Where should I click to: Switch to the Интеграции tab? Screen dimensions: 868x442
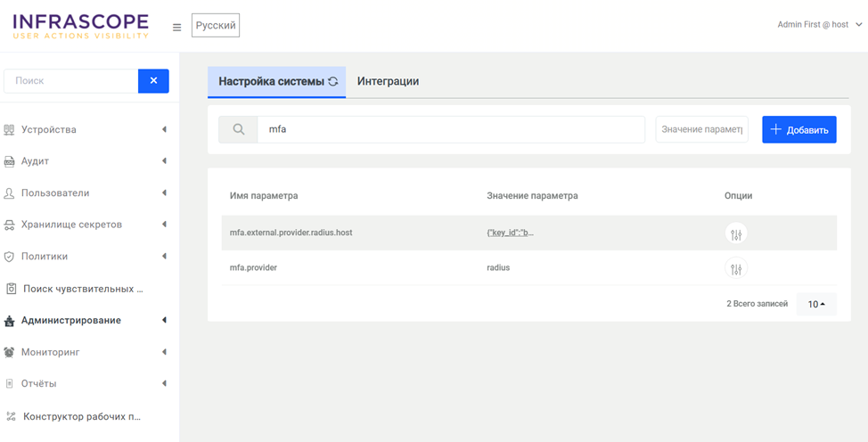(x=388, y=81)
